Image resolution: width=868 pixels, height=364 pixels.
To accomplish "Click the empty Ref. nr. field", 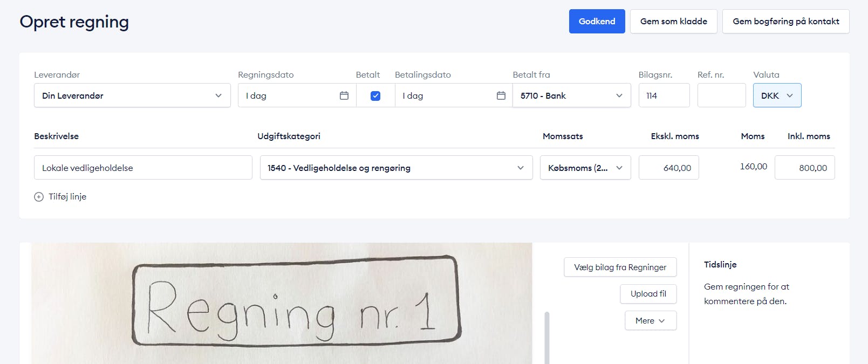I will pos(721,95).
